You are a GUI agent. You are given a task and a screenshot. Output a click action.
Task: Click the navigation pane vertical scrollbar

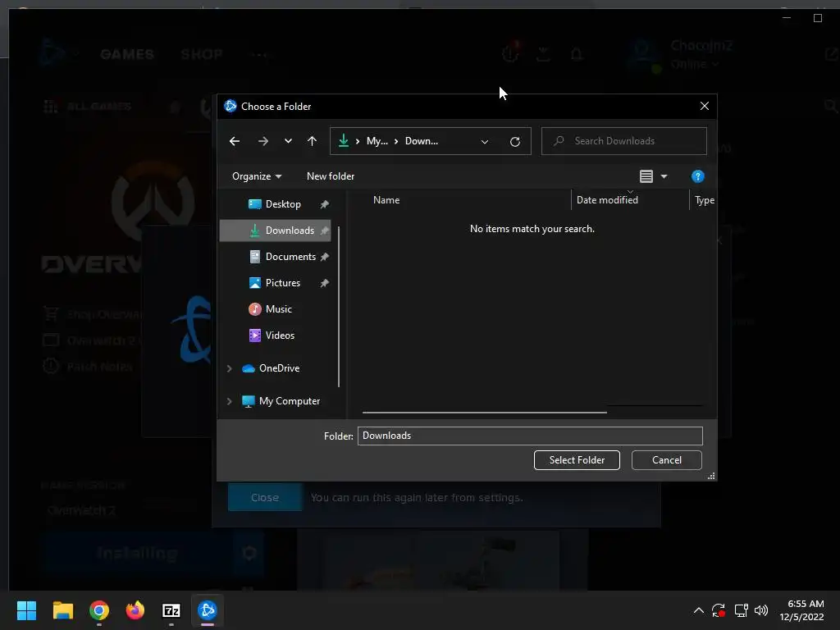pyautogui.click(x=339, y=306)
